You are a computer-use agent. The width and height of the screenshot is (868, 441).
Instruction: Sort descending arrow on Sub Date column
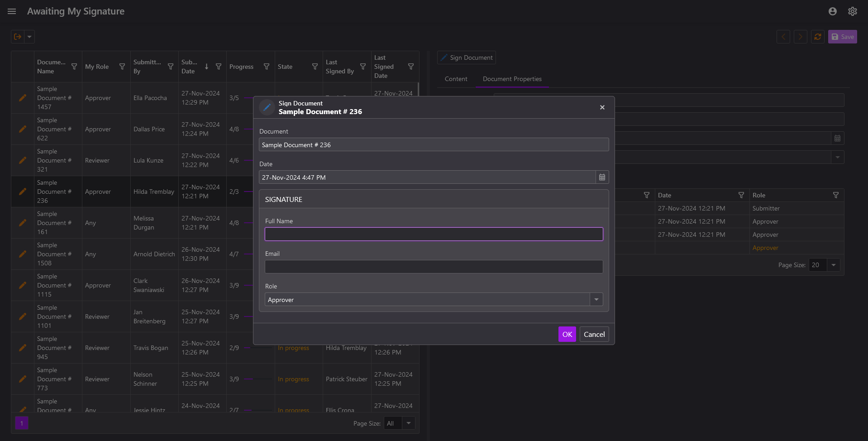(206, 67)
